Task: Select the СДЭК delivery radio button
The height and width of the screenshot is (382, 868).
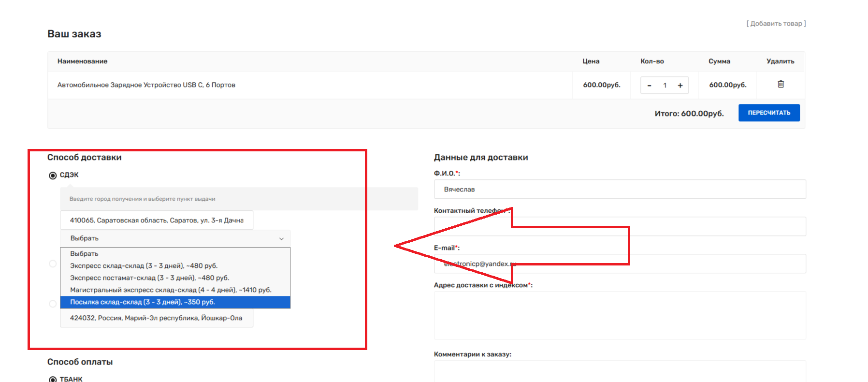Action: click(x=53, y=175)
